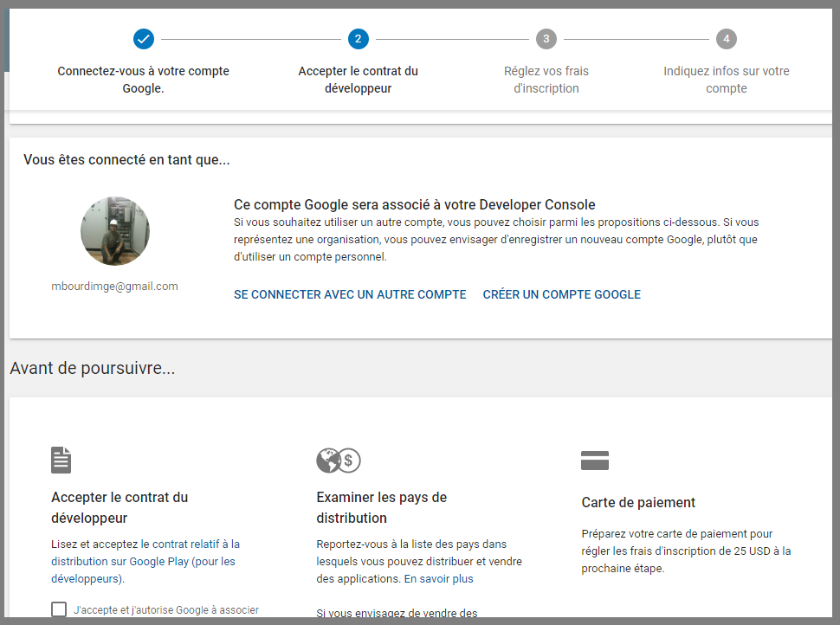
Task: Click the mbourdimge@gmail.com email address
Action: (x=114, y=287)
